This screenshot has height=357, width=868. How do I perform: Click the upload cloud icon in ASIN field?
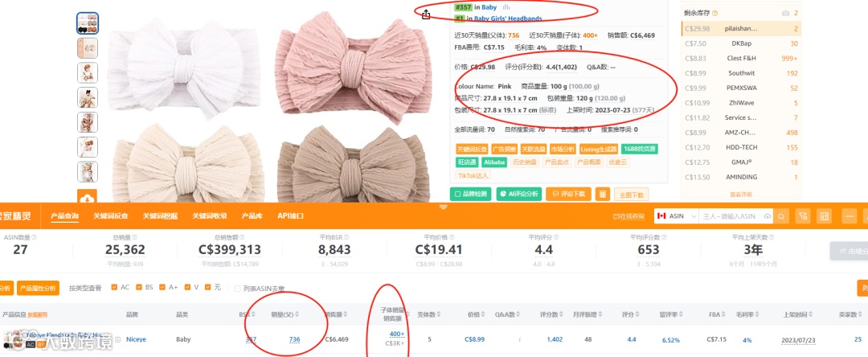(x=768, y=216)
